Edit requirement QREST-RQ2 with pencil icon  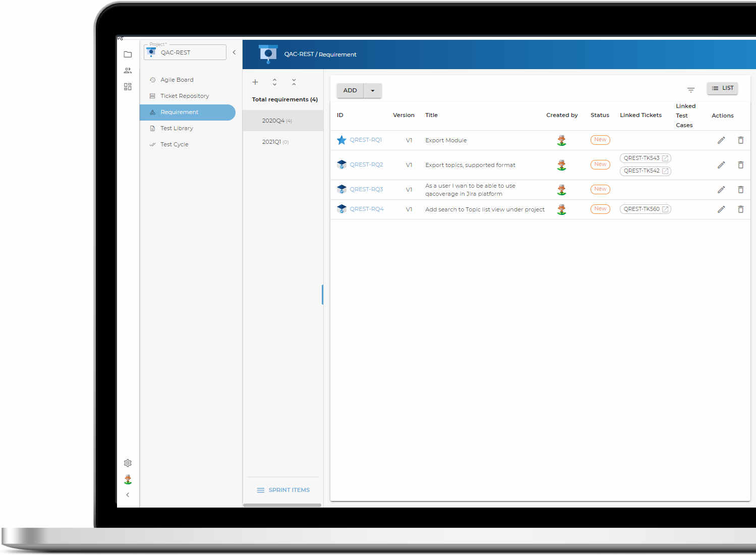tap(721, 165)
